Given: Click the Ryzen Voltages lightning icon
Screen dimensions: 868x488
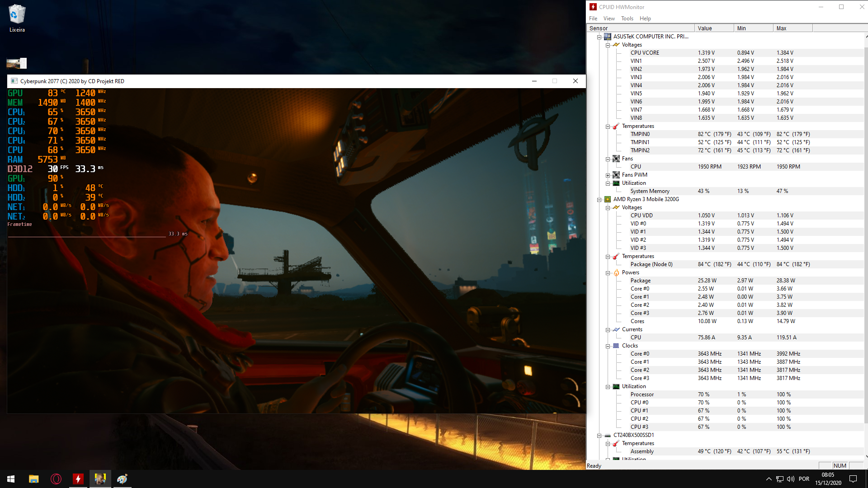Looking at the screenshot, I should pos(616,207).
